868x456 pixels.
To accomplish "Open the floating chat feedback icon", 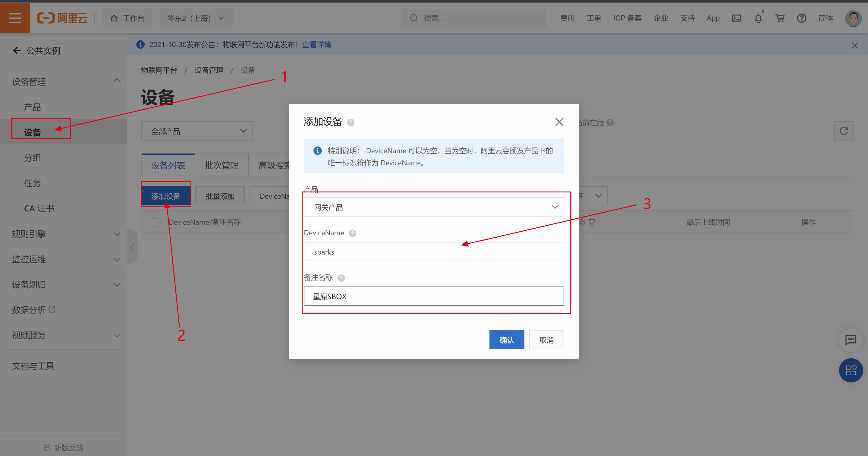I will 851,340.
